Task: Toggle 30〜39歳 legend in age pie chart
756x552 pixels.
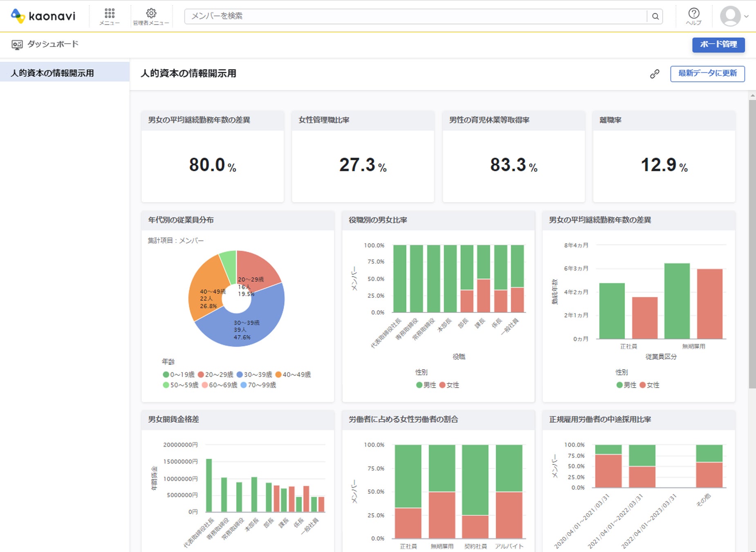Action: click(254, 375)
